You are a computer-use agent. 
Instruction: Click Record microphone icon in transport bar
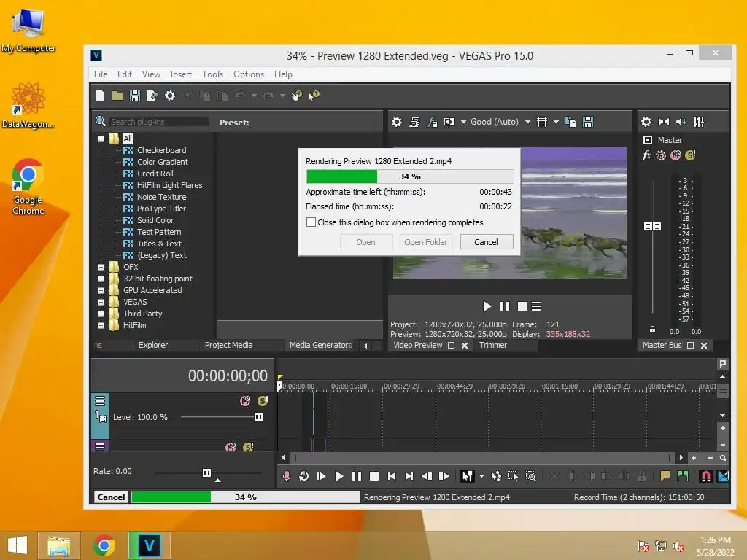coord(286,476)
